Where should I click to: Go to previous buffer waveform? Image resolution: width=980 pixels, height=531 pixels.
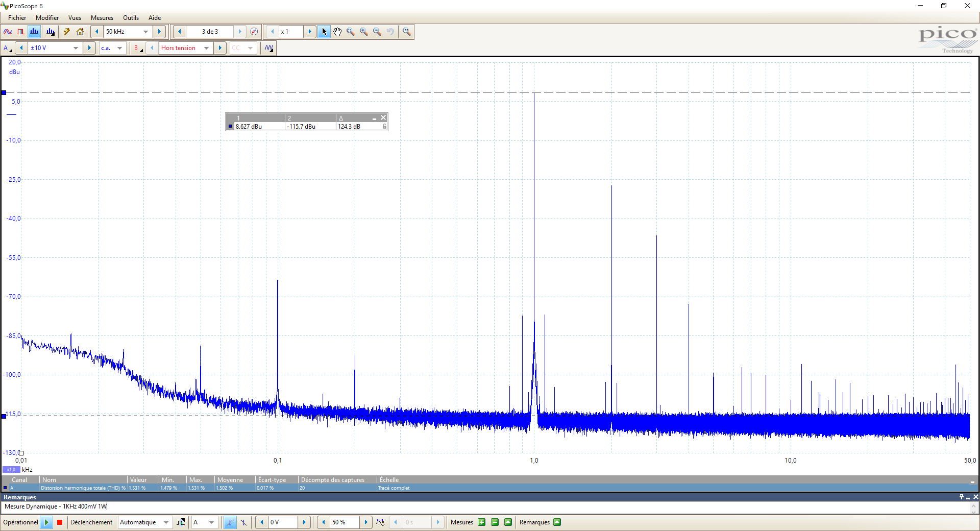[180, 32]
